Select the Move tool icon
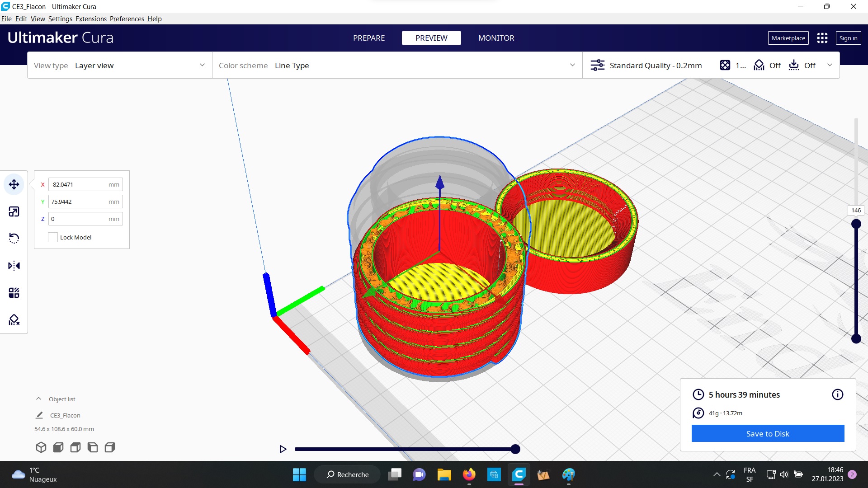Image resolution: width=868 pixels, height=488 pixels. click(14, 184)
